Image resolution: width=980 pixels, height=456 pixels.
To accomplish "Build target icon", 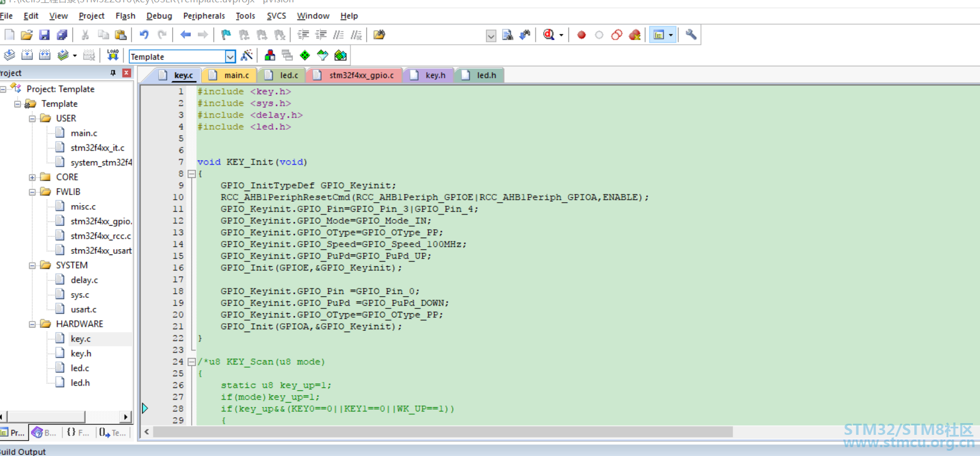I will pyautogui.click(x=27, y=56).
